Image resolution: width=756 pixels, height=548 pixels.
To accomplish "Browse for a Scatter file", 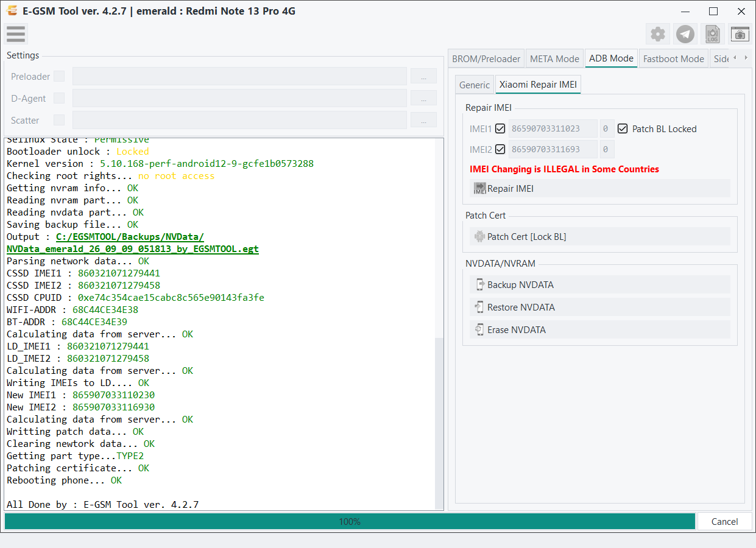I will click(x=423, y=120).
